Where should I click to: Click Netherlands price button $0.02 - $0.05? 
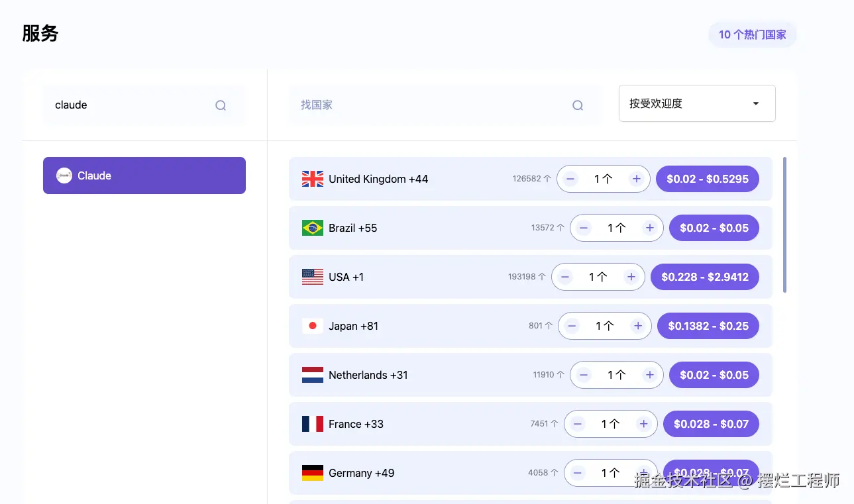pyautogui.click(x=714, y=375)
